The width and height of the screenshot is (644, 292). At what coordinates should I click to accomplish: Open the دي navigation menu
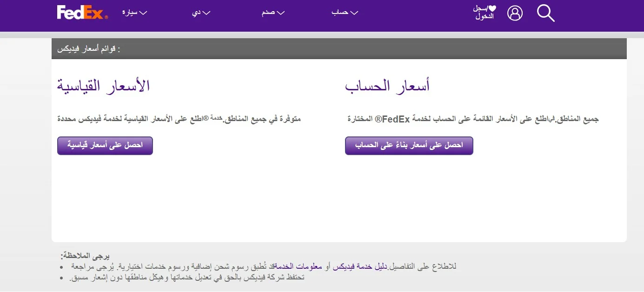201,13
